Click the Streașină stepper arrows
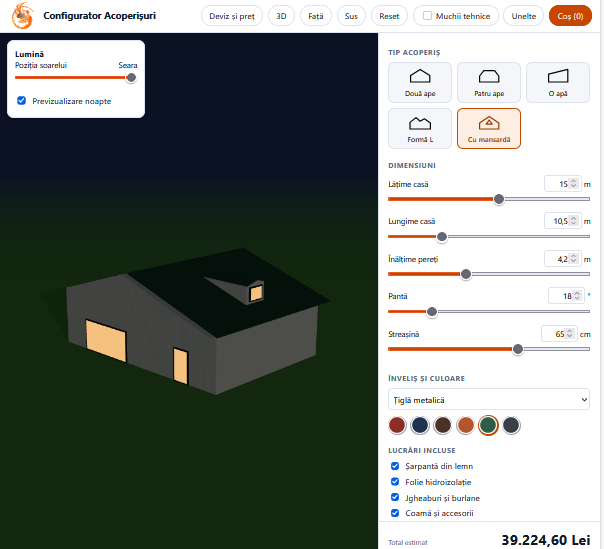The width and height of the screenshot is (604, 549). click(x=569, y=334)
